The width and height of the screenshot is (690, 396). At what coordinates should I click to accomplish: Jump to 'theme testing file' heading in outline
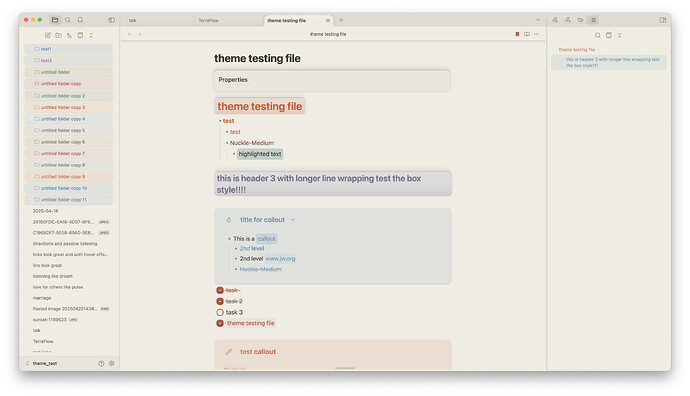pos(577,50)
